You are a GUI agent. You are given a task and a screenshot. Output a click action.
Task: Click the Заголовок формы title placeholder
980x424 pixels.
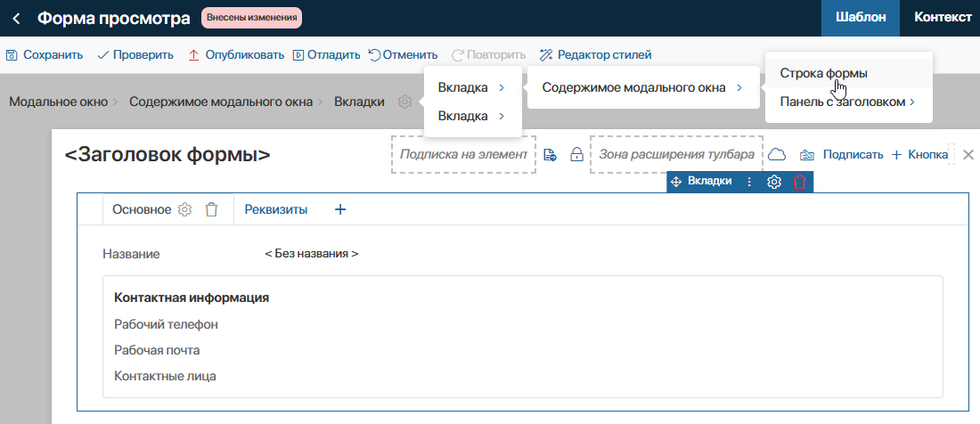[167, 154]
